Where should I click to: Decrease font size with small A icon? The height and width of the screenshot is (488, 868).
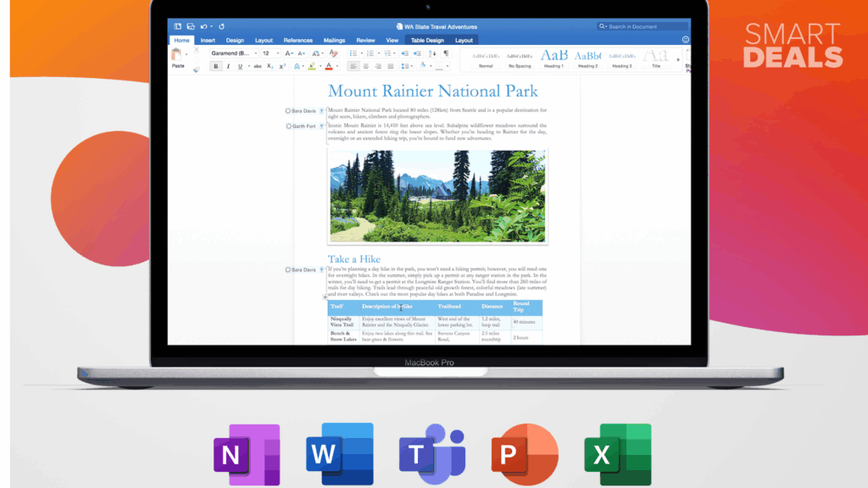pos(301,53)
